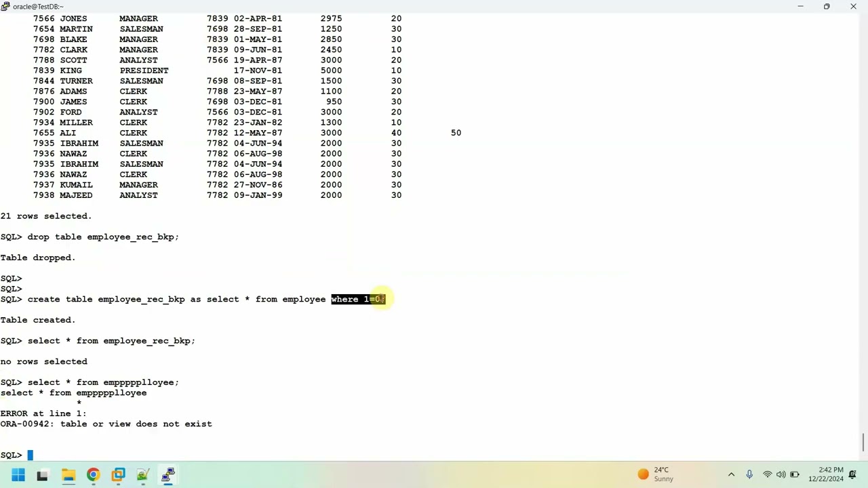Image resolution: width=868 pixels, height=488 pixels.
Task: Switch to Google Chrome in the taskbar
Action: click(93, 475)
